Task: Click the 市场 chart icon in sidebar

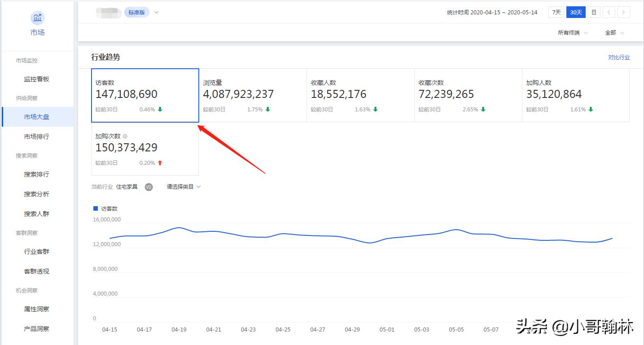Action: click(x=38, y=18)
